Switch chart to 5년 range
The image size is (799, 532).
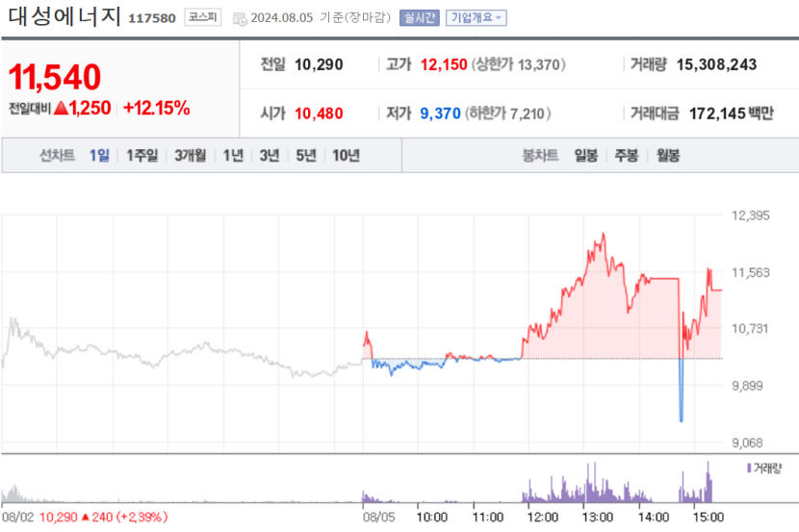306,155
